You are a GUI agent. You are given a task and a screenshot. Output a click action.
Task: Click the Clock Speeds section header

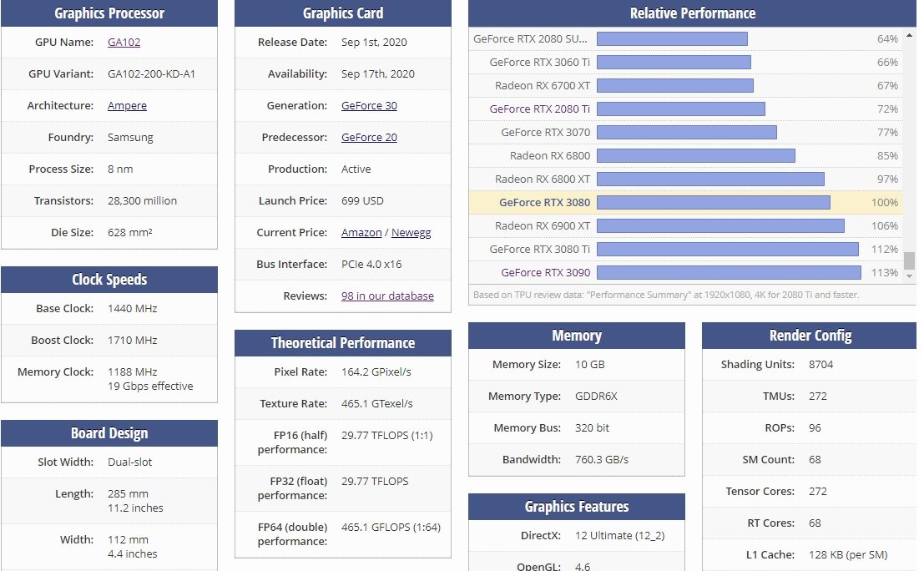point(109,280)
